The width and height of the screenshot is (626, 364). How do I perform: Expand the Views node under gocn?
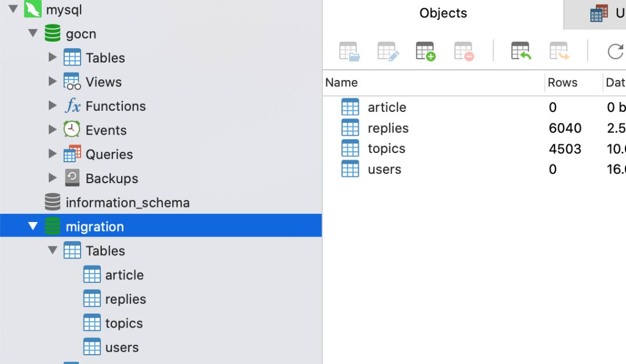click(53, 82)
